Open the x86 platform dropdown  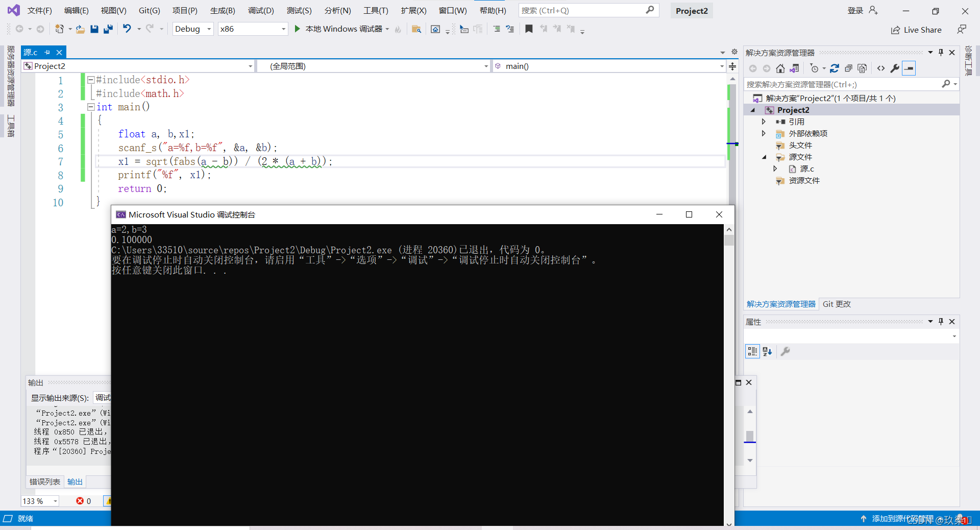tap(253, 29)
